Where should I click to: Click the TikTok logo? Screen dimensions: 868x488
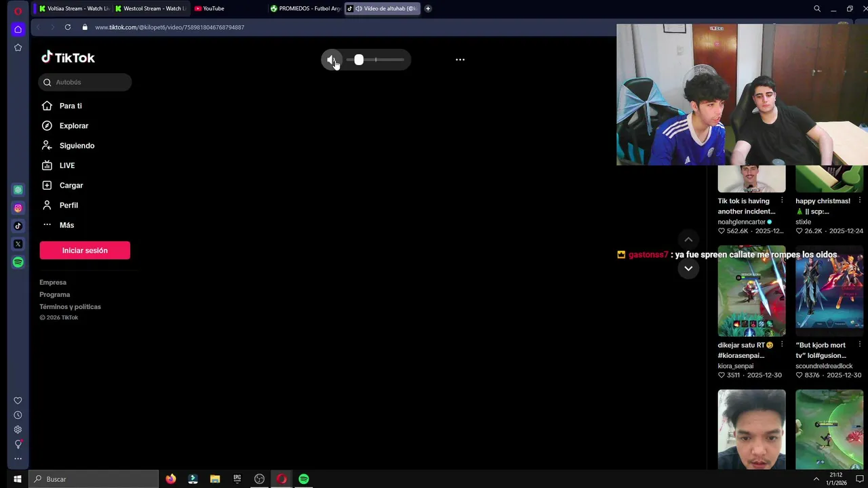pos(68,58)
